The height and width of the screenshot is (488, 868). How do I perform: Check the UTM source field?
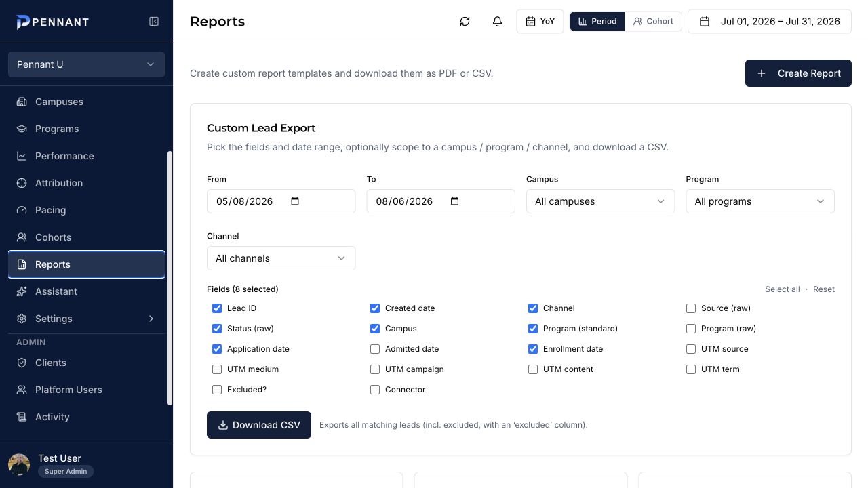[691, 349]
